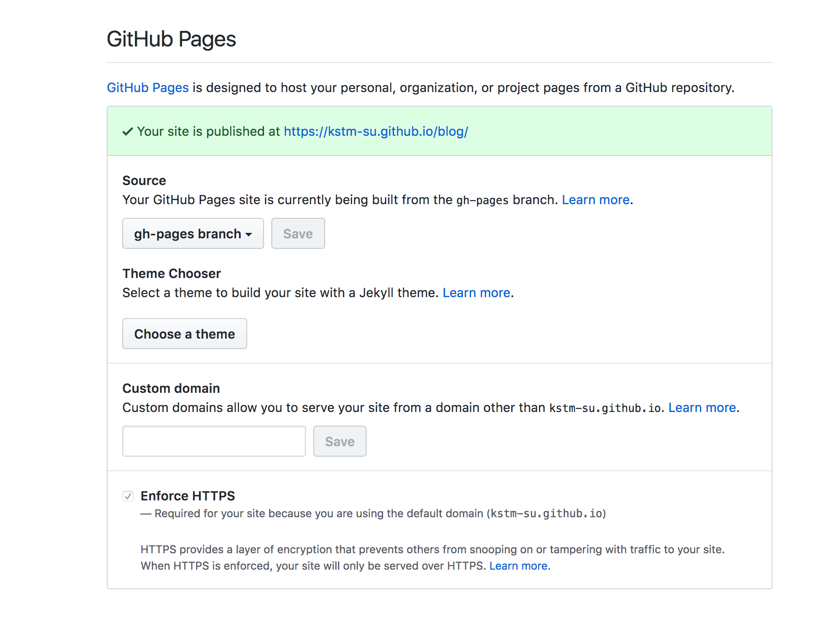This screenshot has width=840, height=628.
Task: Click Save button next to branch dropdown
Action: [x=298, y=233]
